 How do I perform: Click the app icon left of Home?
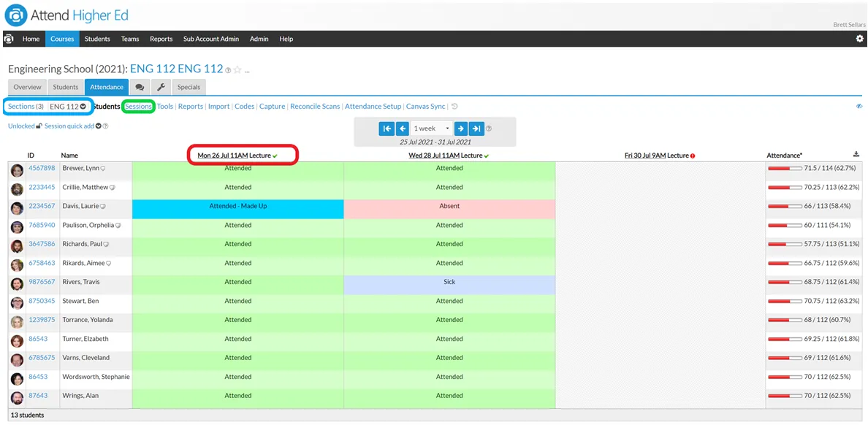8,39
